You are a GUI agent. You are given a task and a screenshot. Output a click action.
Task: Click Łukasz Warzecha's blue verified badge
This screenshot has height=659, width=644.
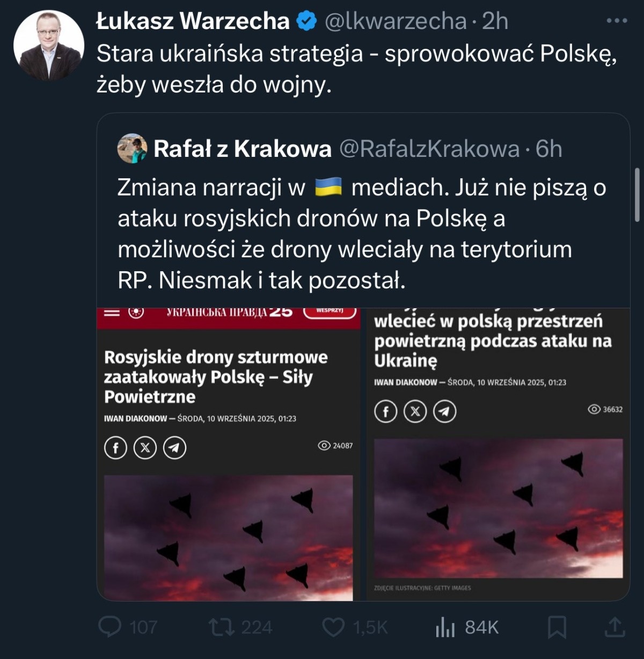[x=307, y=21]
